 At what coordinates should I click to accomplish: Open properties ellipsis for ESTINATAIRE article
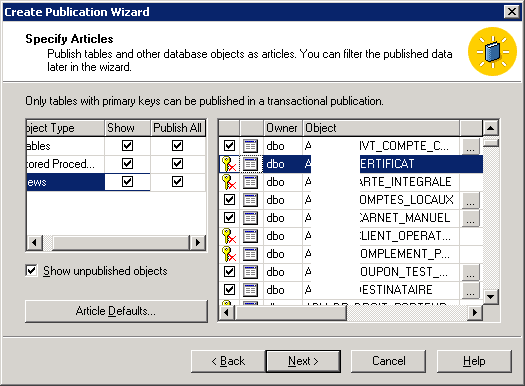tap(470, 290)
